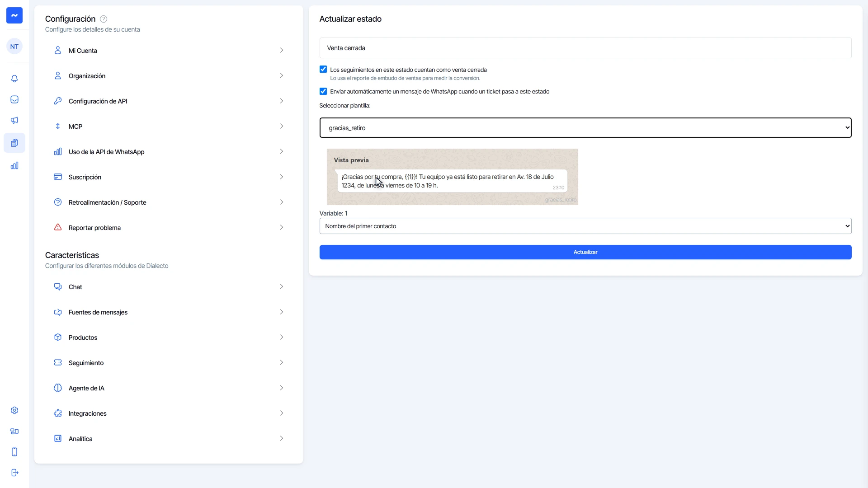Click the help question mark next to Configuración
Viewport: 868px width, 488px height.
pyautogui.click(x=104, y=19)
